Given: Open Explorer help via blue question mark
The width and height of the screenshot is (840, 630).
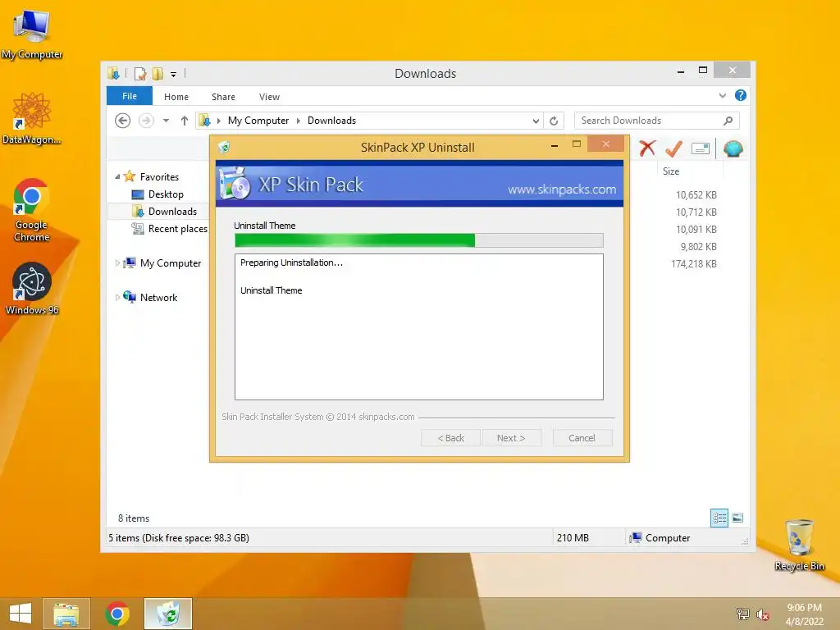Looking at the screenshot, I should click(x=741, y=95).
